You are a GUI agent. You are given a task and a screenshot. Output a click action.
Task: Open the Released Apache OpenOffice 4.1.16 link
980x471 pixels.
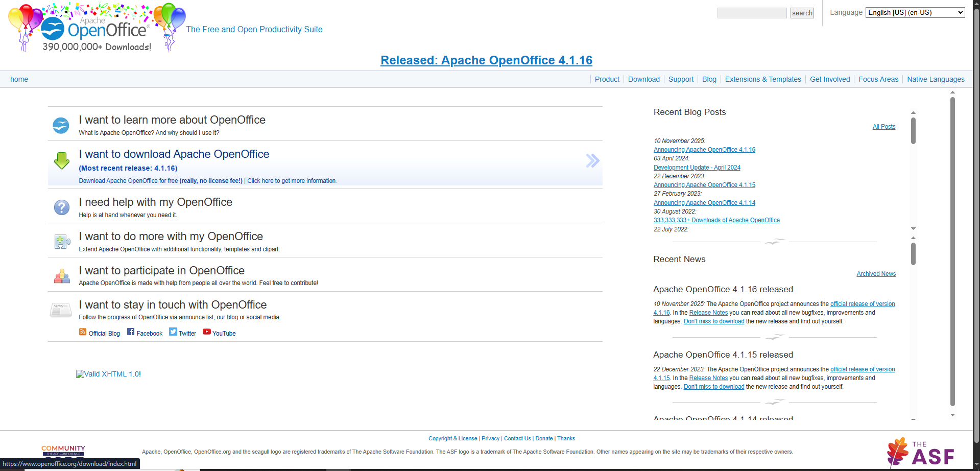[486, 60]
